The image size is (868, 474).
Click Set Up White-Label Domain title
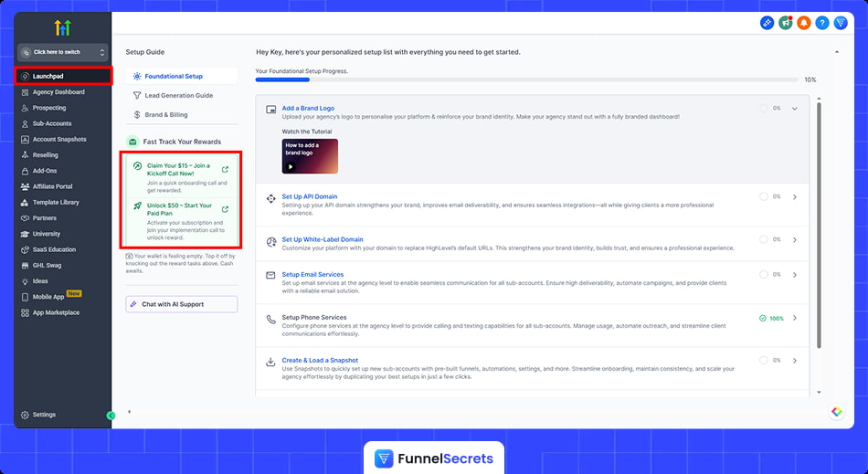(x=323, y=239)
